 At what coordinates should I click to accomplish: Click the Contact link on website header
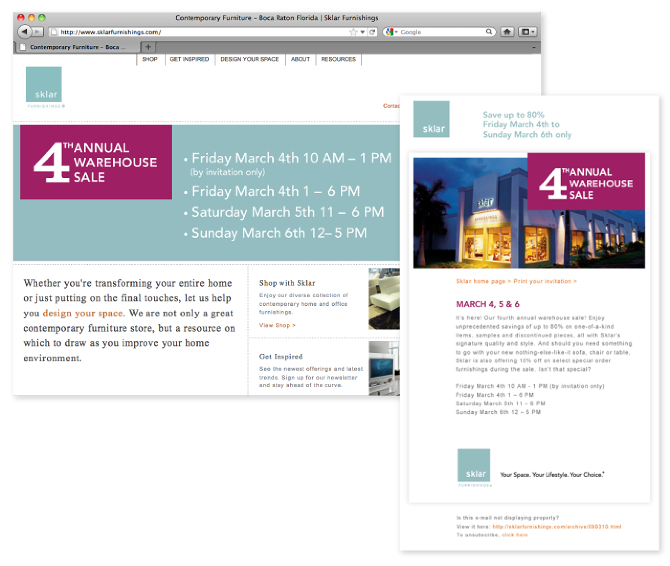click(x=391, y=106)
